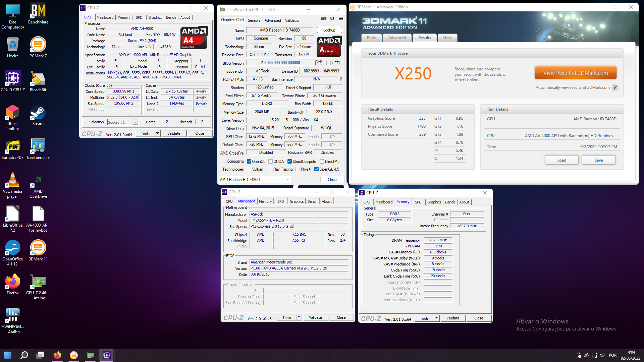Viewport: 644px width, 362px height.
Task: Expand Tools arrow in CPU-Z Memory window
Action: click(x=436, y=318)
